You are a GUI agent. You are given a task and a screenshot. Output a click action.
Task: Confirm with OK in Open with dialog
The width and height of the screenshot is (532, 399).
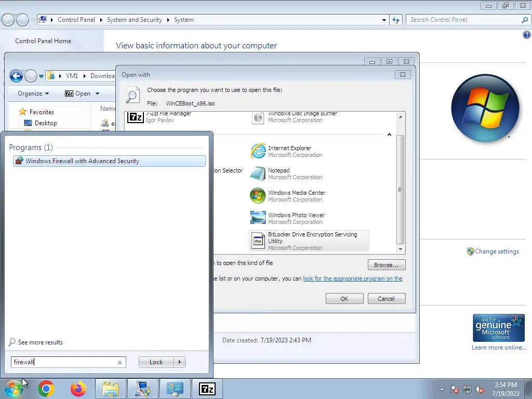344,299
